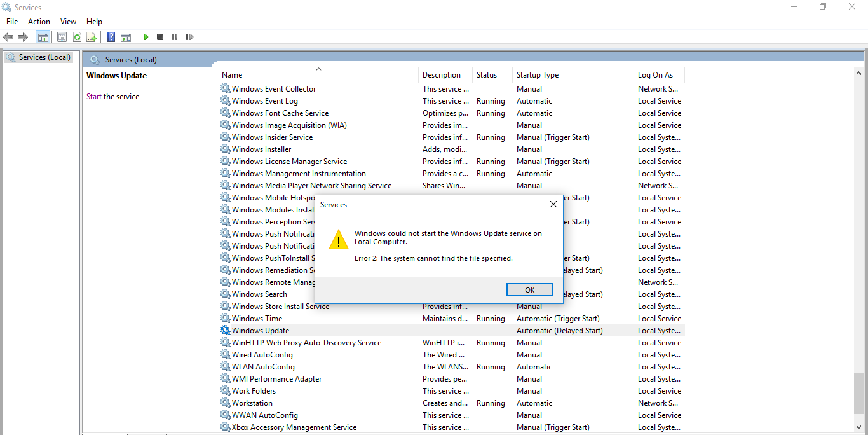The height and width of the screenshot is (435, 868).
Task: Select the Windows Search service name
Action: pos(259,294)
